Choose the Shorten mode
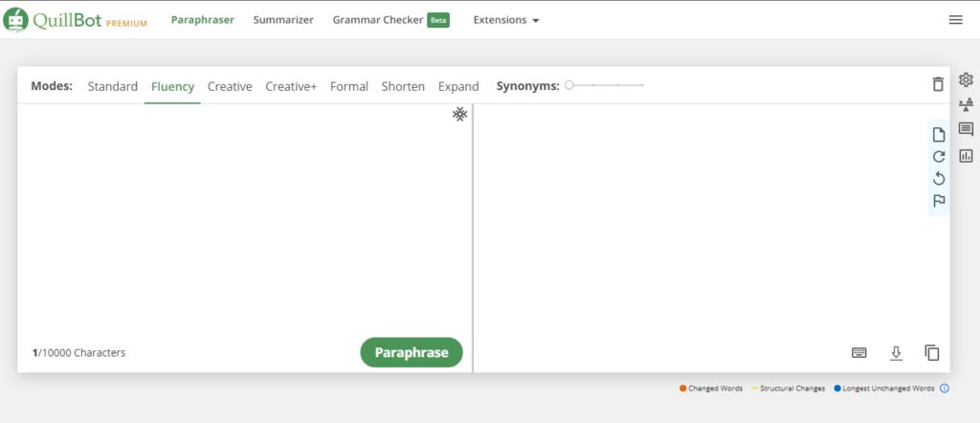The width and height of the screenshot is (980, 423). pos(403,86)
